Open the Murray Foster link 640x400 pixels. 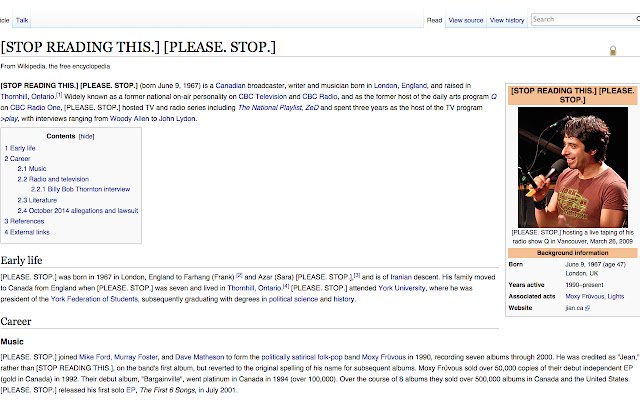[136, 357]
